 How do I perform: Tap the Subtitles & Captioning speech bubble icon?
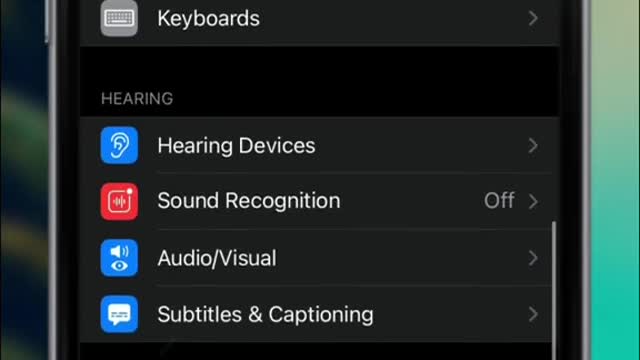(119, 314)
